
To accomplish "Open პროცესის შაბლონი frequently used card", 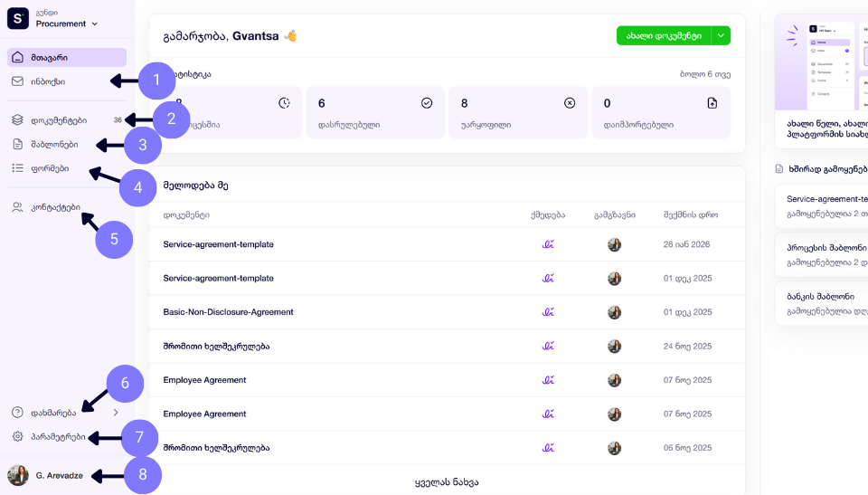I will coord(822,254).
